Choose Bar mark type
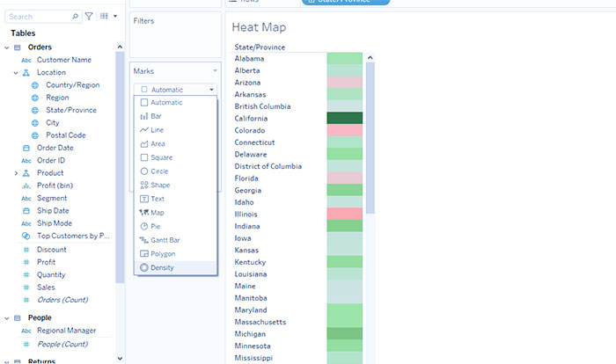The width and height of the screenshot is (616, 364). (175, 116)
